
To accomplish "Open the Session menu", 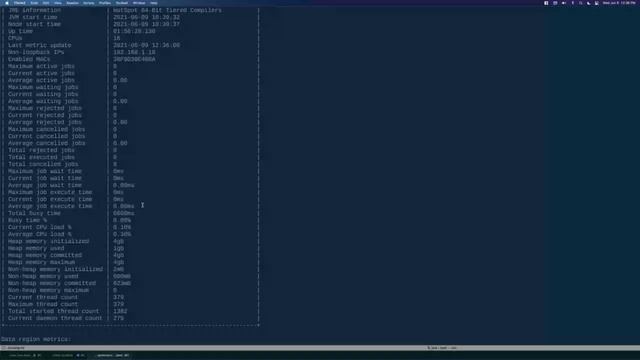I will pos(72,3).
